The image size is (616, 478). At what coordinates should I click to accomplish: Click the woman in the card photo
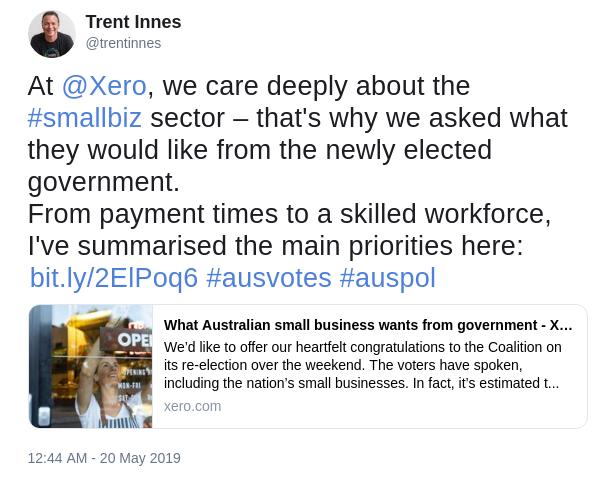(106, 393)
